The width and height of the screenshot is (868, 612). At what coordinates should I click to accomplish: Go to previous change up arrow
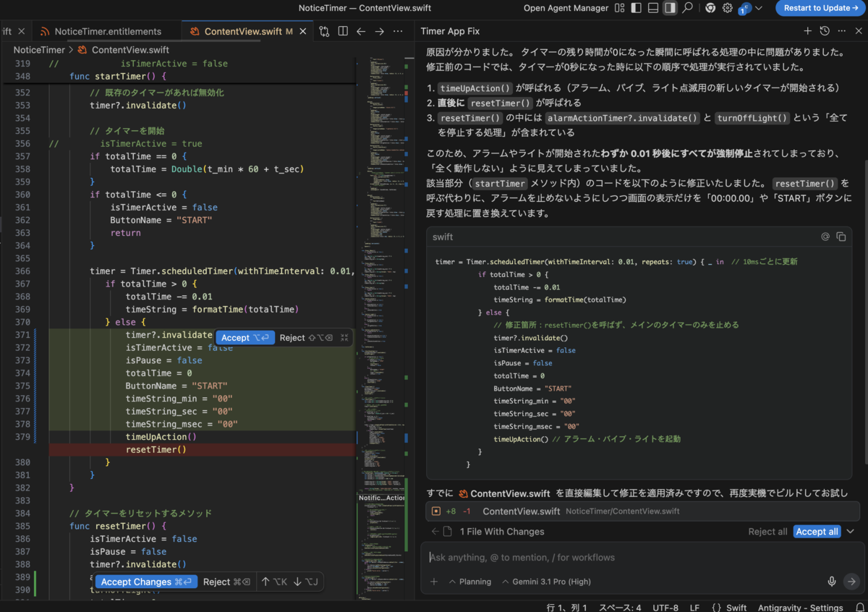(x=273, y=582)
